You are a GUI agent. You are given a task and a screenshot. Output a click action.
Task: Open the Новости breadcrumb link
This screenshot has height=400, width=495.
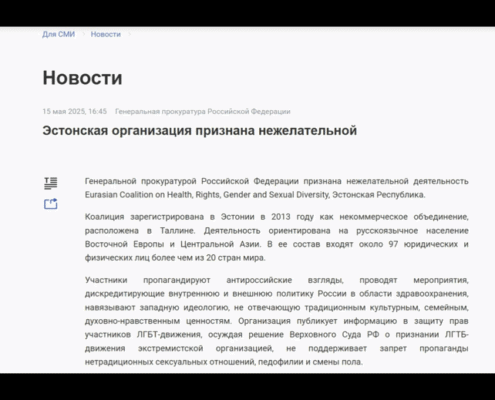click(x=106, y=34)
